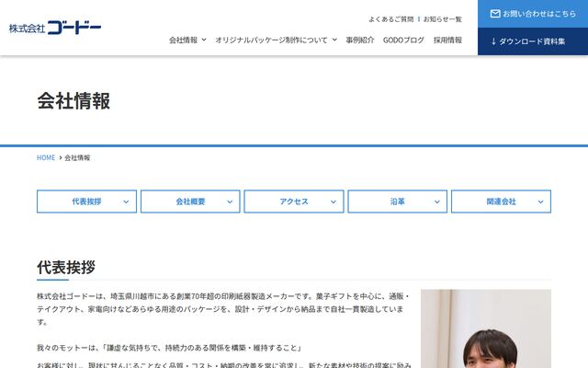
Task: Jump to 会社概要 section button
Action: click(190, 201)
